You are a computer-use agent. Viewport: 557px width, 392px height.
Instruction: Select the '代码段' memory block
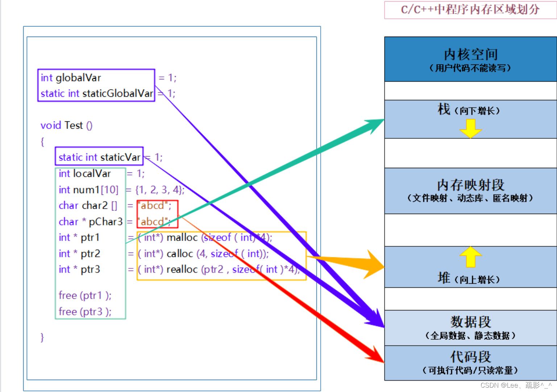coord(470,363)
